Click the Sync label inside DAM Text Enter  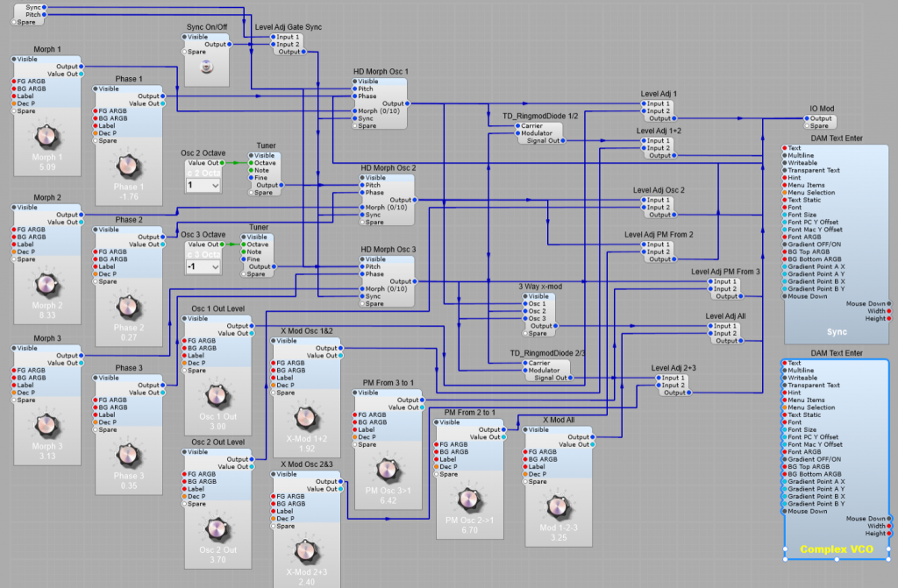tap(837, 330)
